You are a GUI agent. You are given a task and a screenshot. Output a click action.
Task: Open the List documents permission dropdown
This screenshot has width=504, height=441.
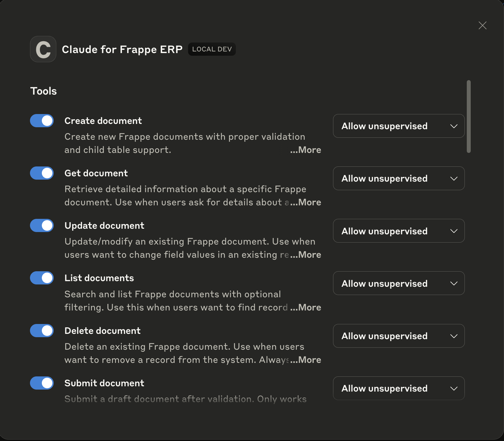[x=399, y=283]
